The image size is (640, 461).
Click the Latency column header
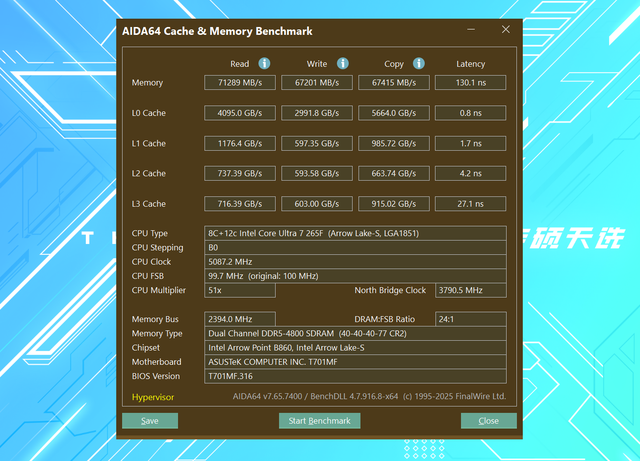click(471, 64)
